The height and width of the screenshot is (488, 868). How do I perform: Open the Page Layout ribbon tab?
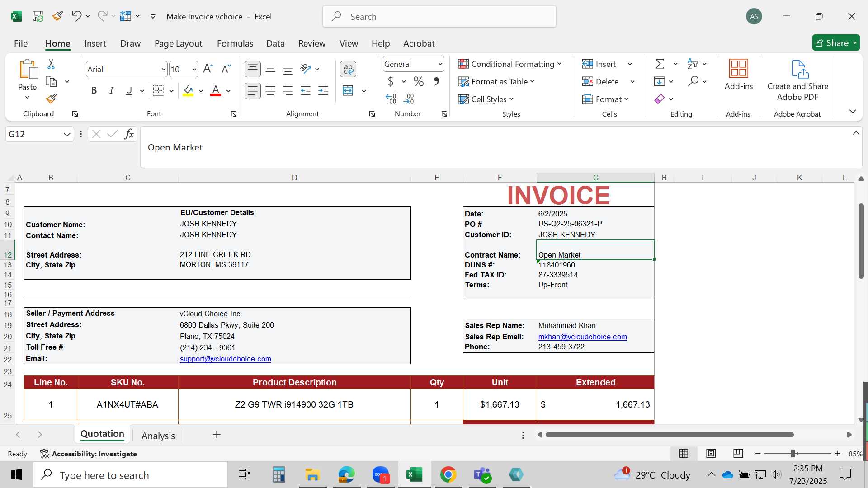(178, 43)
